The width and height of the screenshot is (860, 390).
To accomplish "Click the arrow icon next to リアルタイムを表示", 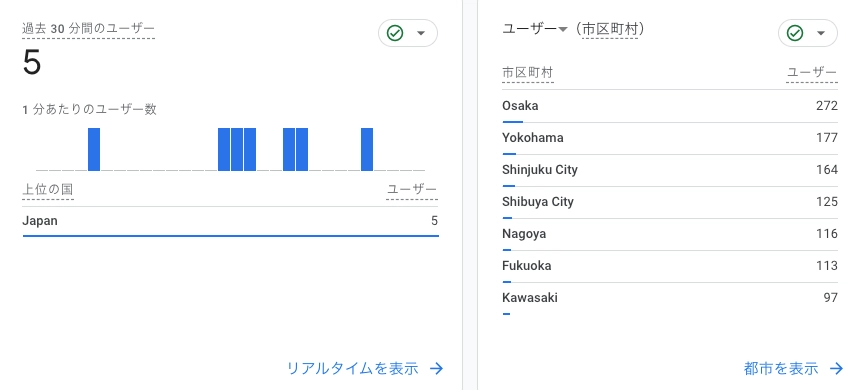I will click(x=436, y=369).
